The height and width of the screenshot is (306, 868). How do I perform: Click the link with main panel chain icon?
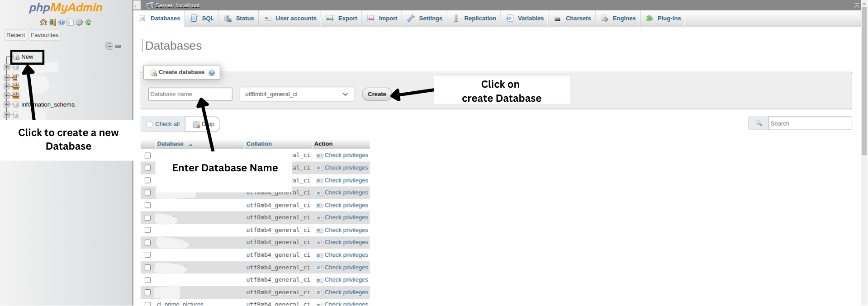coord(118,46)
